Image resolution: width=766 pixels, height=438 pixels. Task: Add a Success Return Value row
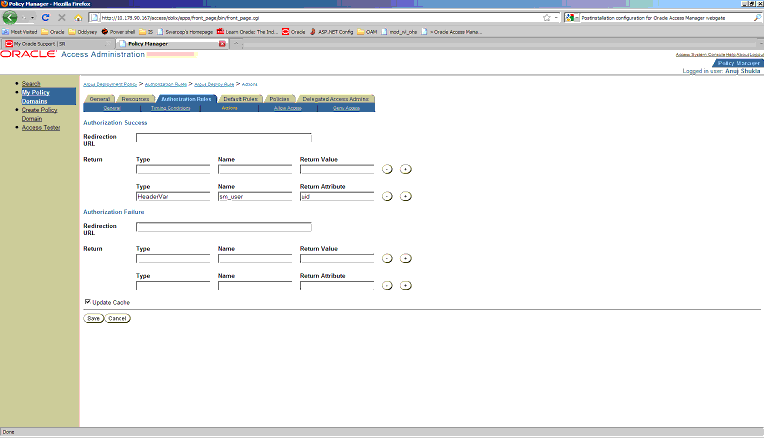click(x=405, y=169)
